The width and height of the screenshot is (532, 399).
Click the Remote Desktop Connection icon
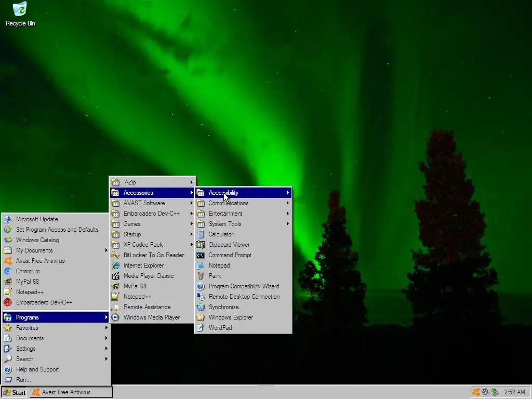[x=201, y=297]
